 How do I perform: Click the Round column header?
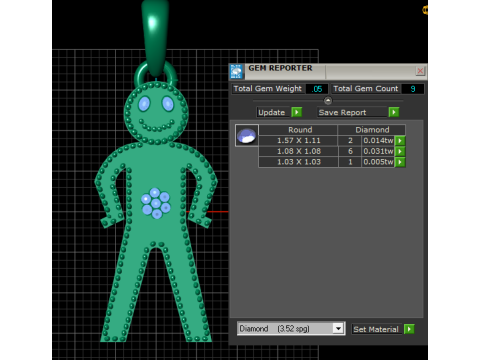tap(299, 130)
